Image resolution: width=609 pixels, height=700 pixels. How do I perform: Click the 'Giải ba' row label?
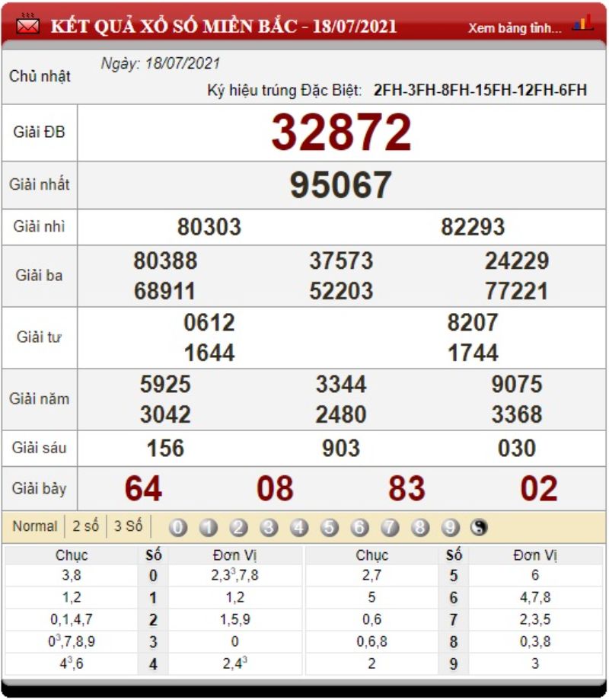40,275
